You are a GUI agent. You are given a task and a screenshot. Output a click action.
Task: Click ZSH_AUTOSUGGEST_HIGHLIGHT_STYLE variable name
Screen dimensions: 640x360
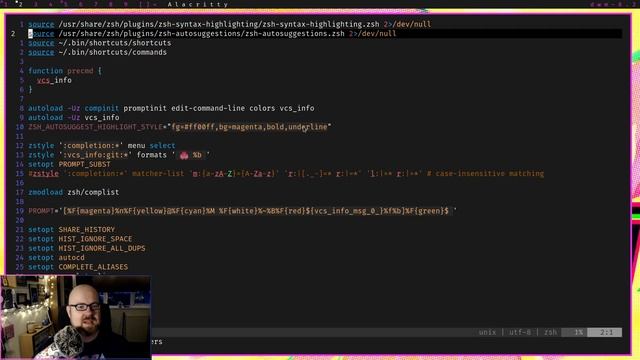tap(95, 127)
